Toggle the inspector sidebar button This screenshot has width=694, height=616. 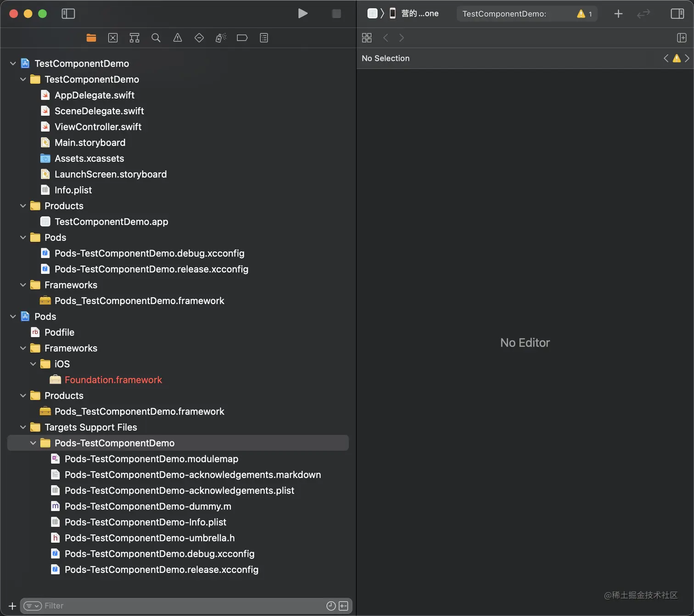[677, 14]
